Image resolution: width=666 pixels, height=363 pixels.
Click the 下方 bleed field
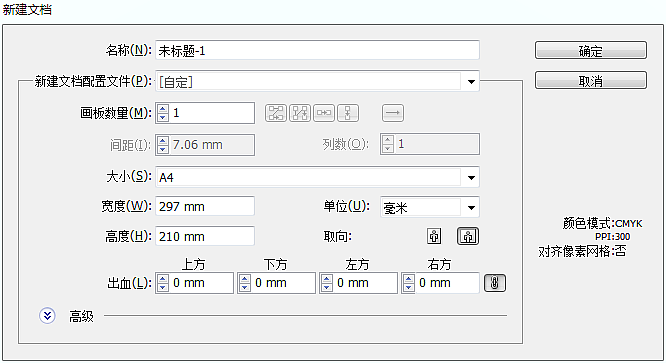pyautogui.click(x=283, y=283)
